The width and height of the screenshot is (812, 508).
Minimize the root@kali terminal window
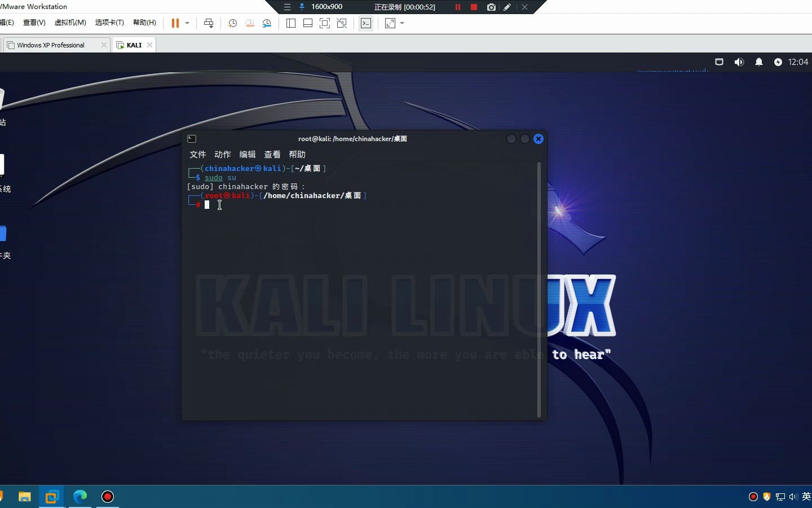coord(511,139)
